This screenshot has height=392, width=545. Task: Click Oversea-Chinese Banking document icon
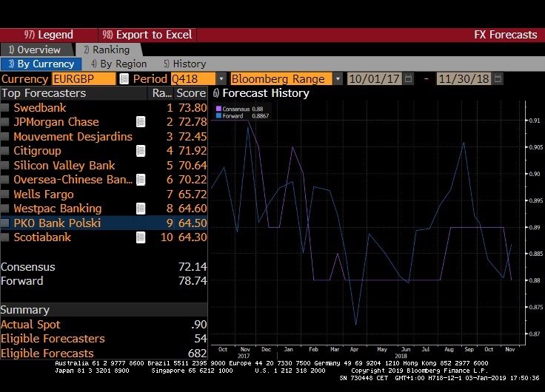(141, 180)
